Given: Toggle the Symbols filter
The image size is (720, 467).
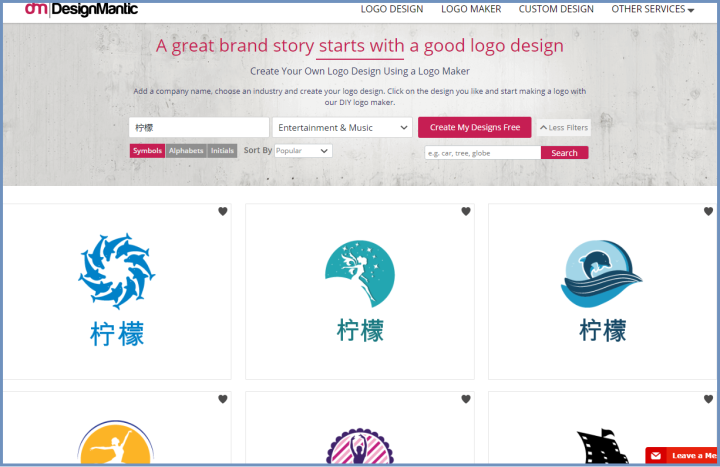Looking at the screenshot, I should (147, 151).
